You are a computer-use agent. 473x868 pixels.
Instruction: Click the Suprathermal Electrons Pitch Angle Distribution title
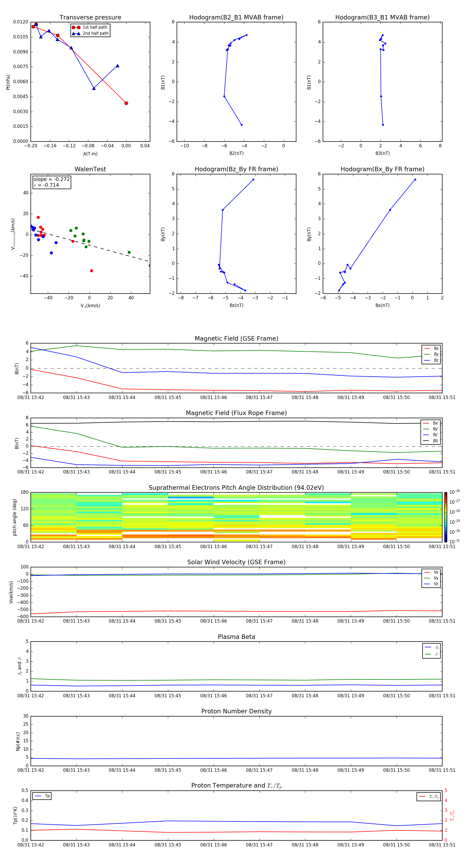[236, 488]
